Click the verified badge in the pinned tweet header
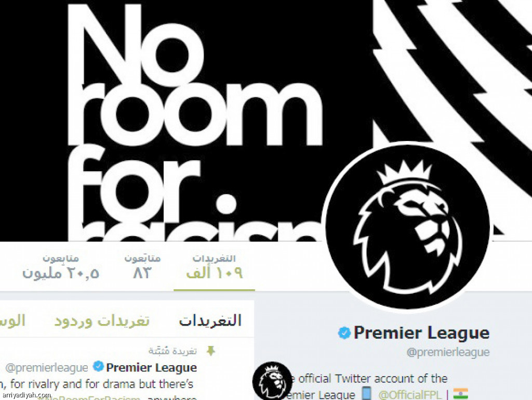 pos(98,366)
